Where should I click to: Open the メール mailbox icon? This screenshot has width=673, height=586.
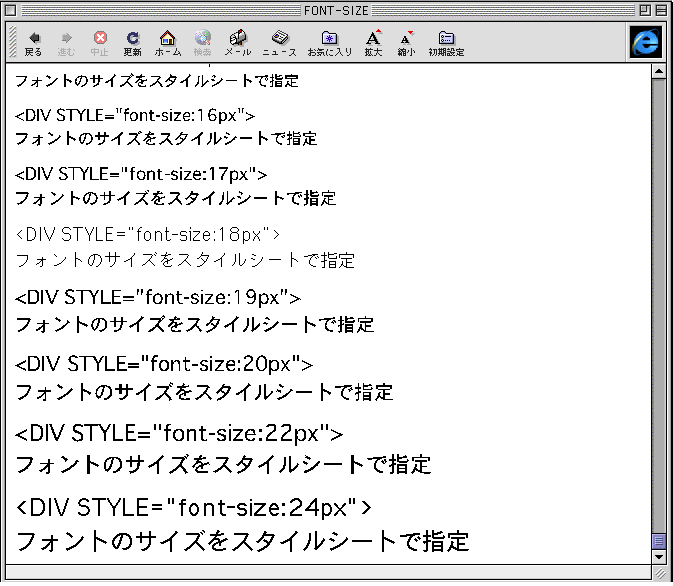(238, 43)
